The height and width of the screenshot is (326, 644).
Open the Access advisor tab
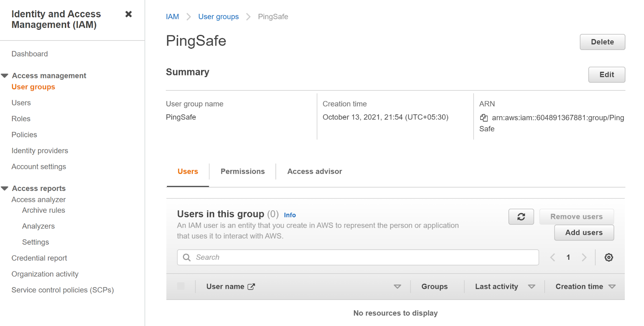314,171
